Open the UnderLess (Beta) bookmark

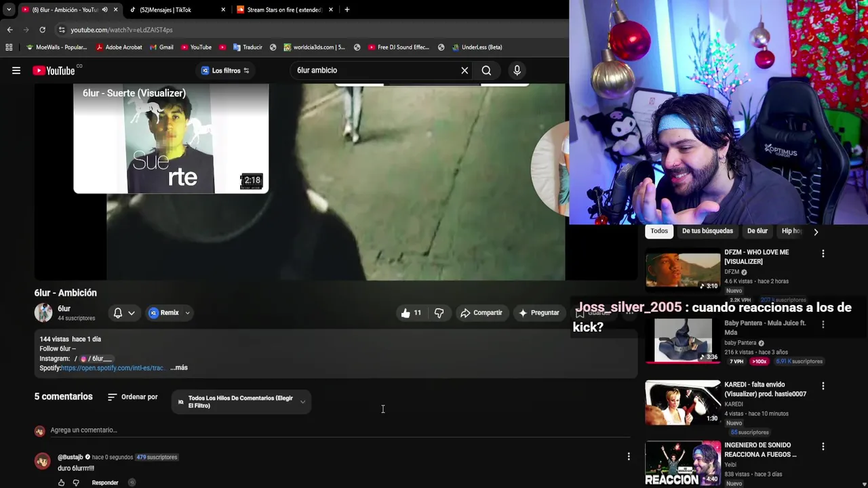coord(477,47)
